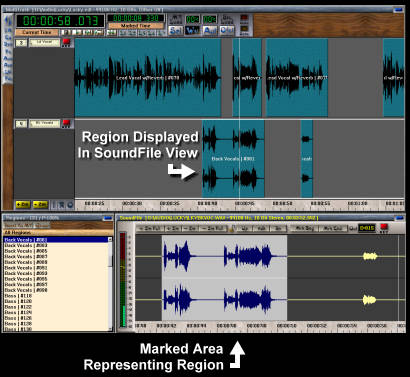The image size is (410, 377).
Task: Select the highlighted Back Vocals entry in Regions list
Action: pyautogui.click(x=56, y=239)
